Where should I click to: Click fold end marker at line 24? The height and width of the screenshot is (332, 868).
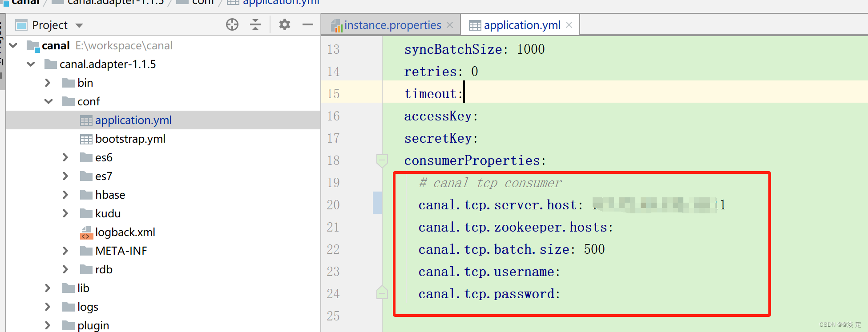tap(382, 293)
